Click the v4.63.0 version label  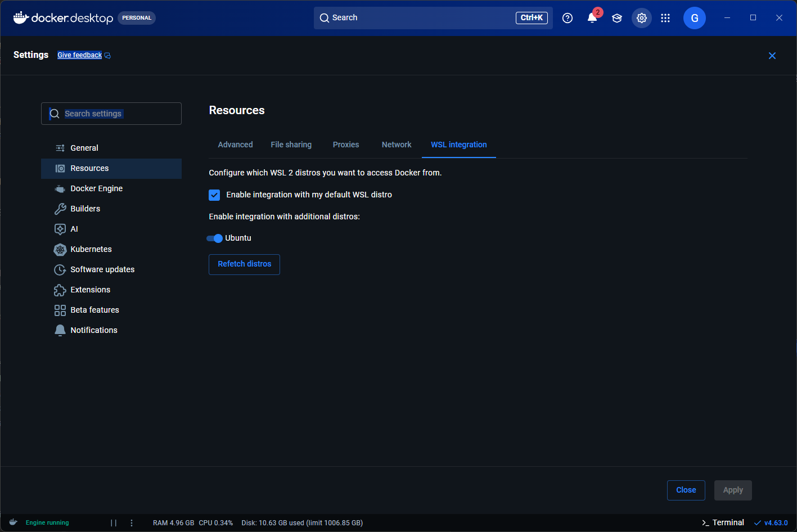coord(776,523)
